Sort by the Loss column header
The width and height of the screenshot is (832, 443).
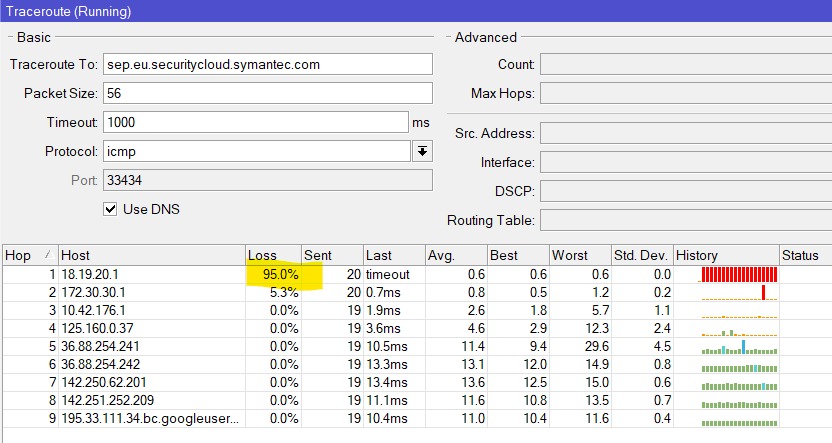point(273,255)
